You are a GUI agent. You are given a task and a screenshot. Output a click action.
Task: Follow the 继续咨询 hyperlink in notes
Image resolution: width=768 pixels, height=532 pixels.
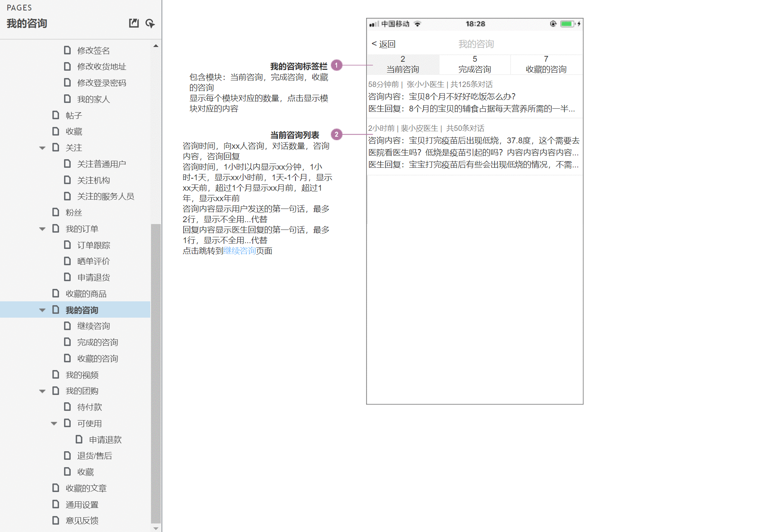tap(240, 251)
